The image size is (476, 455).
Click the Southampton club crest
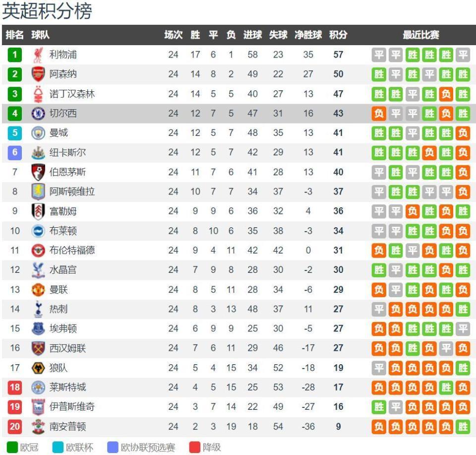[x=38, y=427]
